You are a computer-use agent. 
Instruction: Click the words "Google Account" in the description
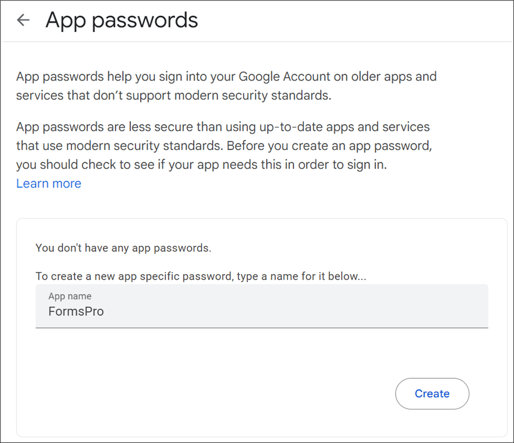284,77
